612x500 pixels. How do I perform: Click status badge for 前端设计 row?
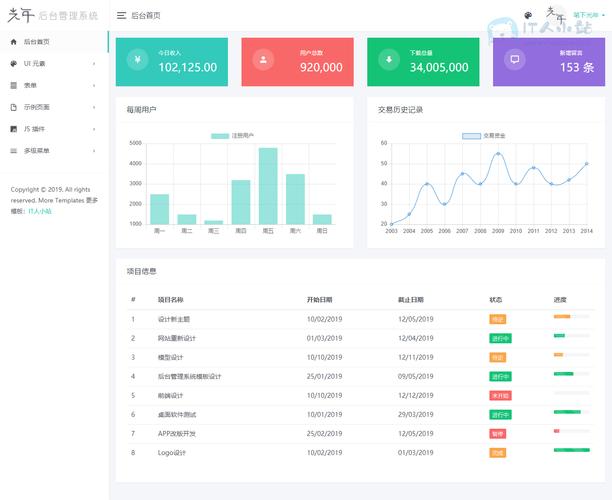tap(500, 396)
